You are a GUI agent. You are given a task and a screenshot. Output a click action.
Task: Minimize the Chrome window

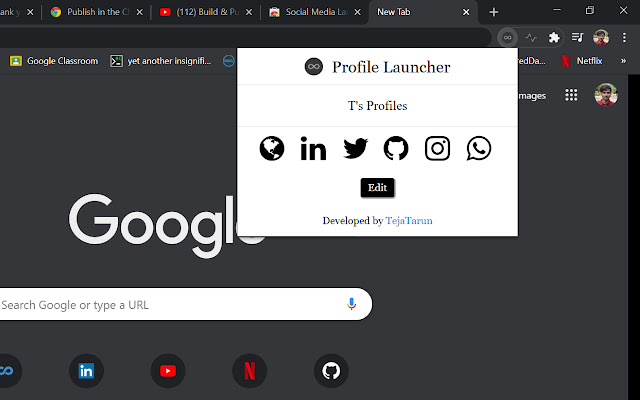[x=557, y=11]
